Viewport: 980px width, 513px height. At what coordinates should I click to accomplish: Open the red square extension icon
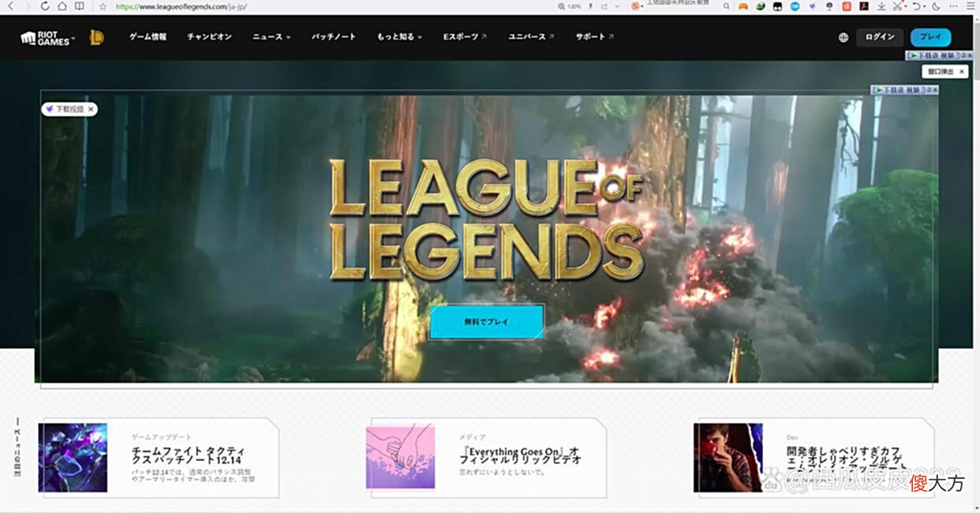[847, 6]
